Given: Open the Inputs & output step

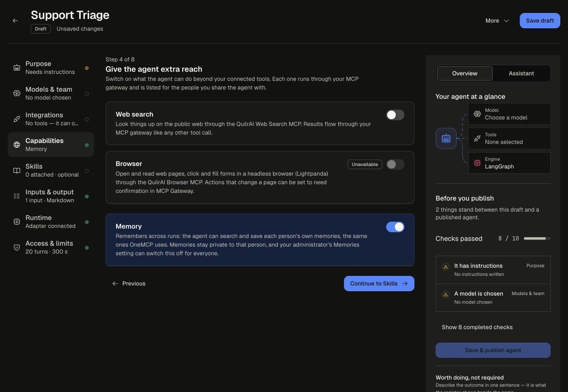Looking at the screenshot, I should pyautogui.click(x=51, y=196).
